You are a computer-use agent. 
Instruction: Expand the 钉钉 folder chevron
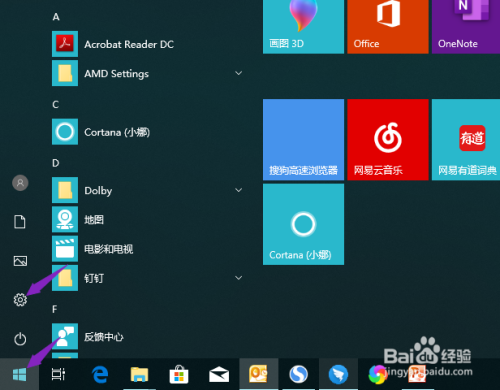coord(238,278)
